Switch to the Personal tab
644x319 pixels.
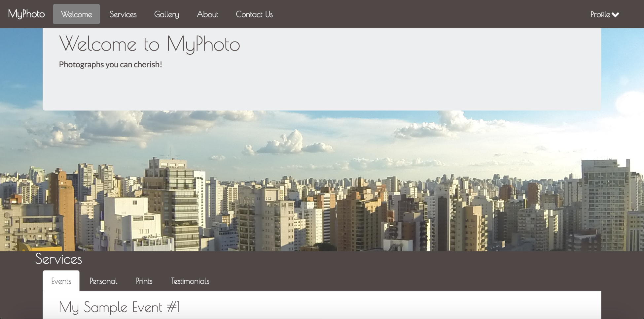coord(103,281)
